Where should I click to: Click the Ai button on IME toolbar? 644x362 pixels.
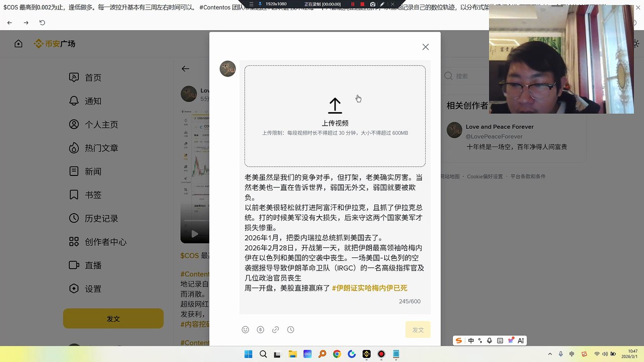tap(521, 340)
